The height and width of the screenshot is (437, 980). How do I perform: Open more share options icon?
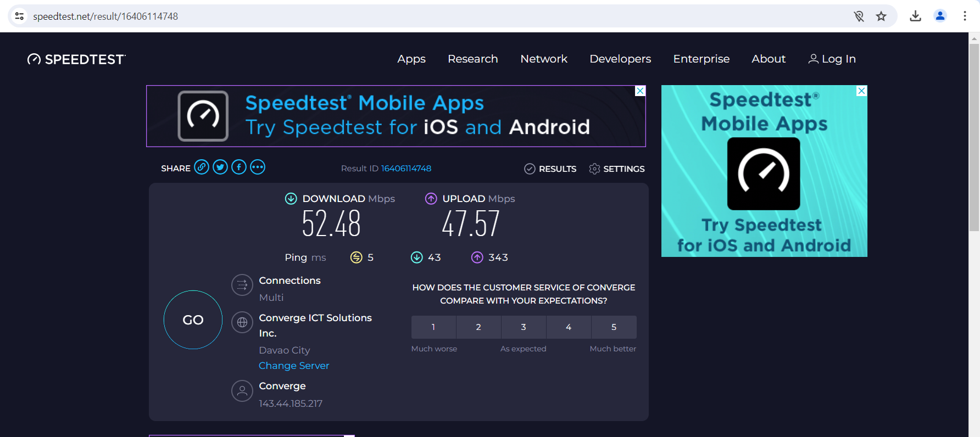(x=258, y=167)
